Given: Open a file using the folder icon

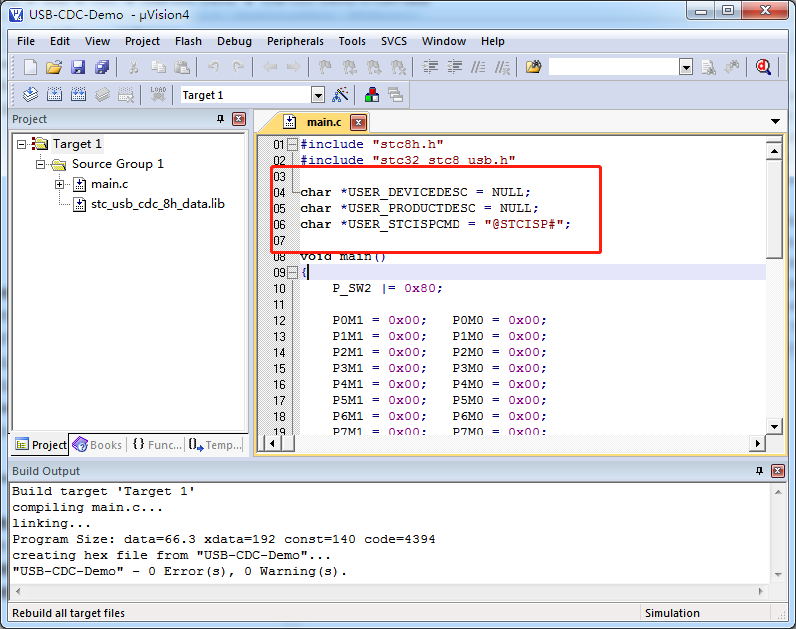Looking at the screenshot, I should coord(54,67).
